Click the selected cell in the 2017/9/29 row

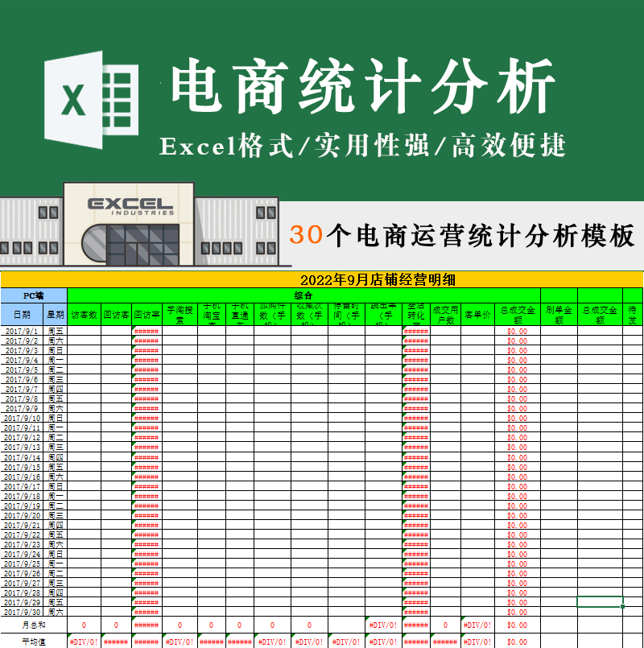point(600,602)
